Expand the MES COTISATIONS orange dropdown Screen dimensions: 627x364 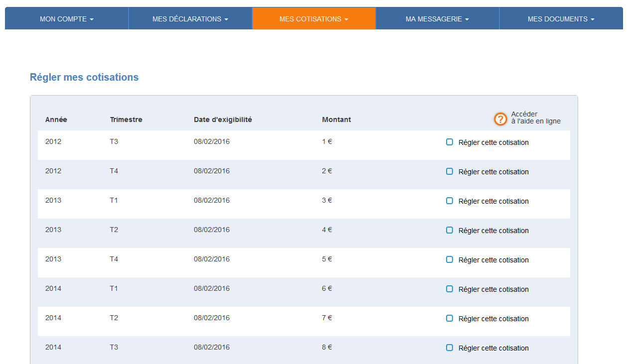(x=313, y=19)
